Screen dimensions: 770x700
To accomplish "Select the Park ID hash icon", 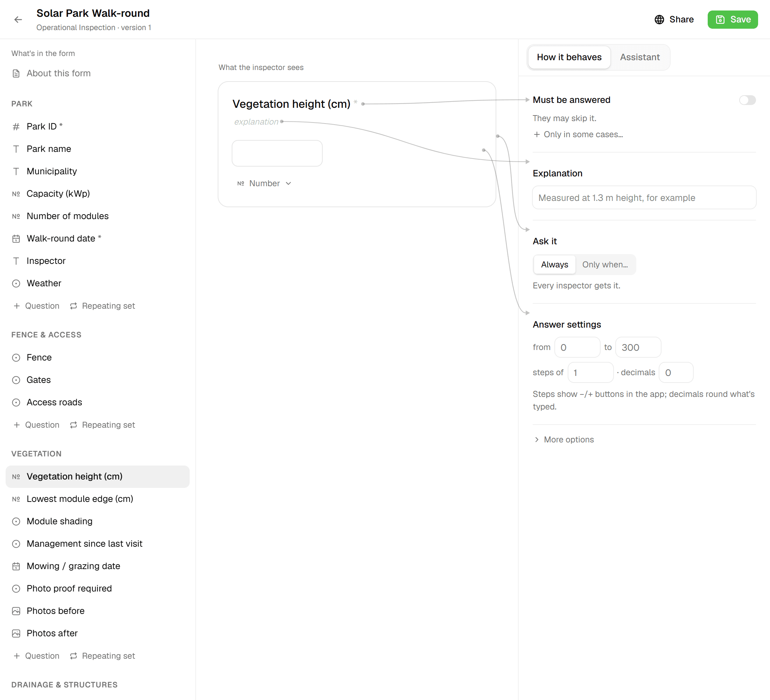I will (x=16, y=126).
